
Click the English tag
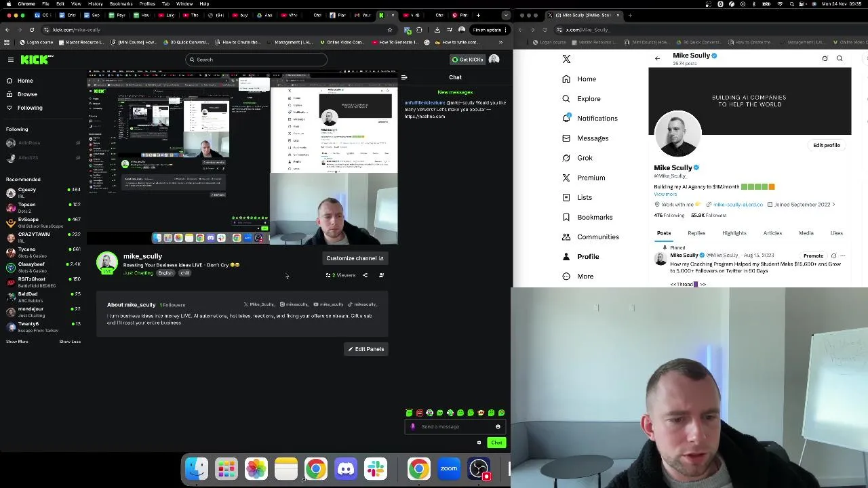point(165,273)
